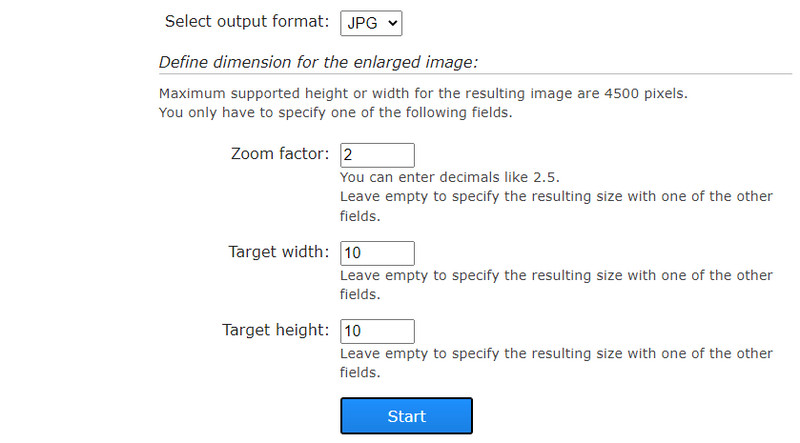Click the 'Target width:' label
This screenshot has height=443, width=800.
pos(278,252)
